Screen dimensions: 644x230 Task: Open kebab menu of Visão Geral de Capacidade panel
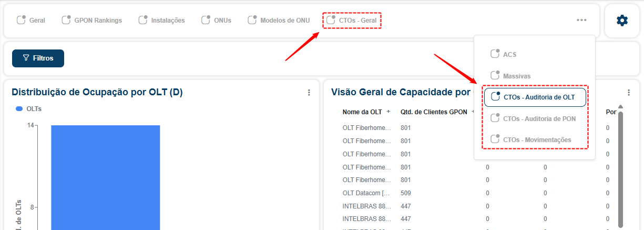coord(629,93)
